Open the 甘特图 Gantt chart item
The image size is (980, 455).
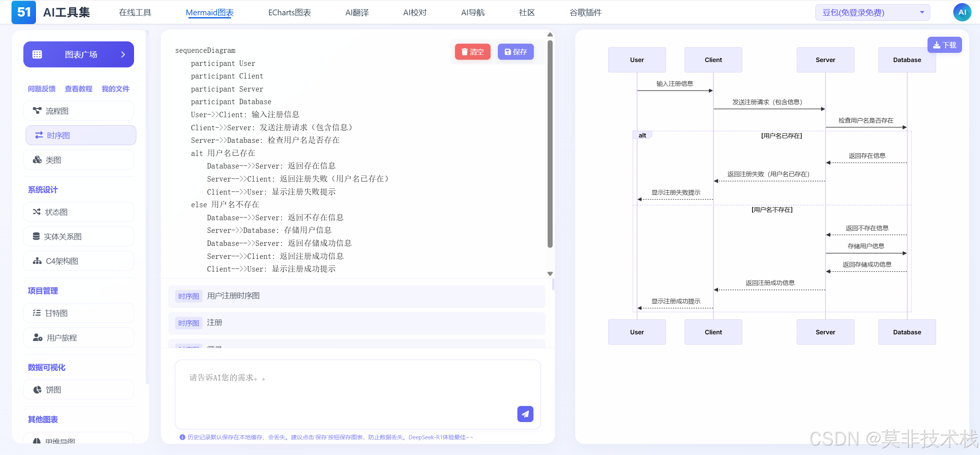click(79, 313)
